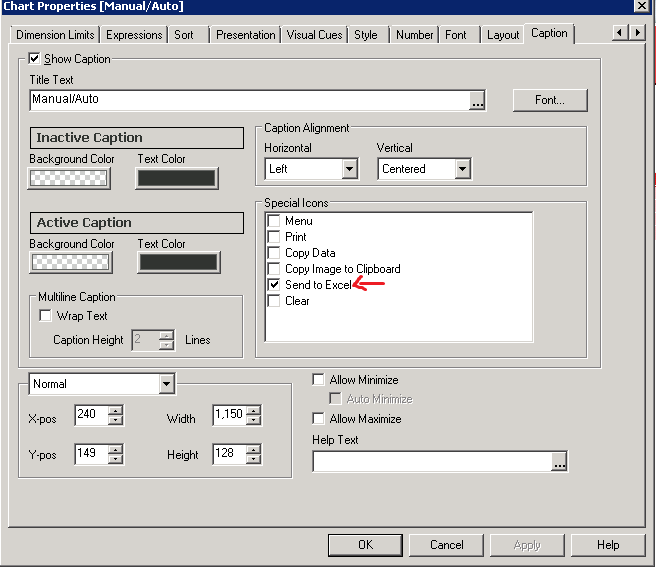
Task: Switch to the Visual Cues tab
Action: coord(314,35)
